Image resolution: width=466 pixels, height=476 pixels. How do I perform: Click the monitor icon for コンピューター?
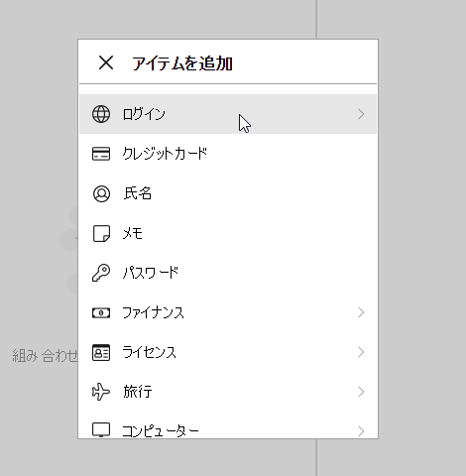tap(101, 429)
